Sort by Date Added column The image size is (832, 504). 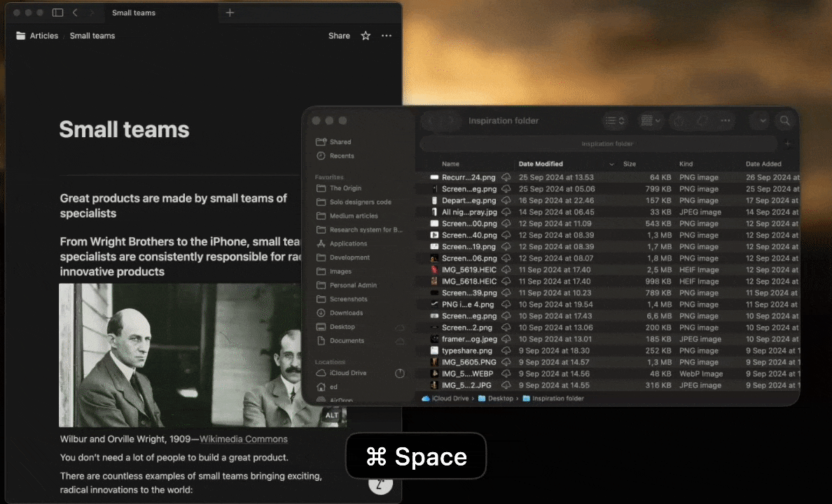[763, 164]
